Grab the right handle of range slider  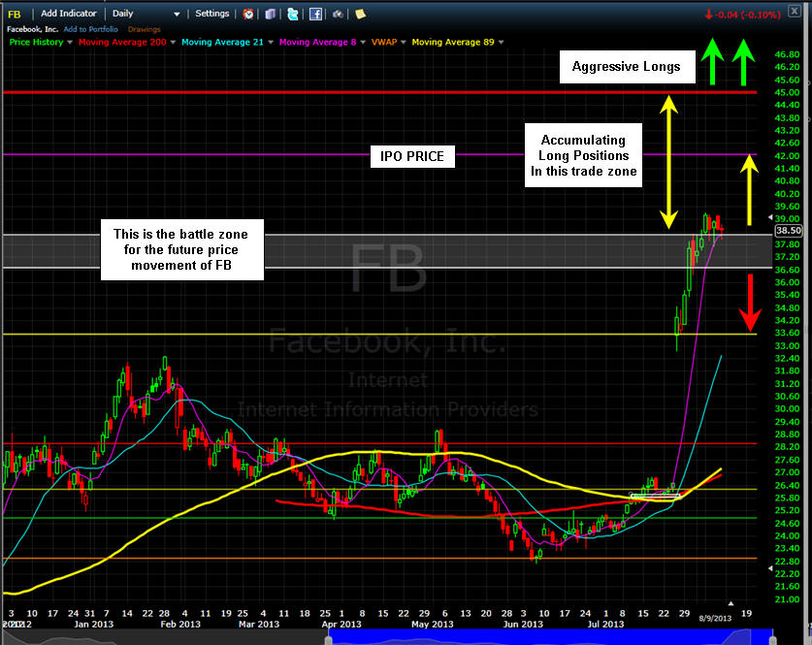tap(772, 640)
